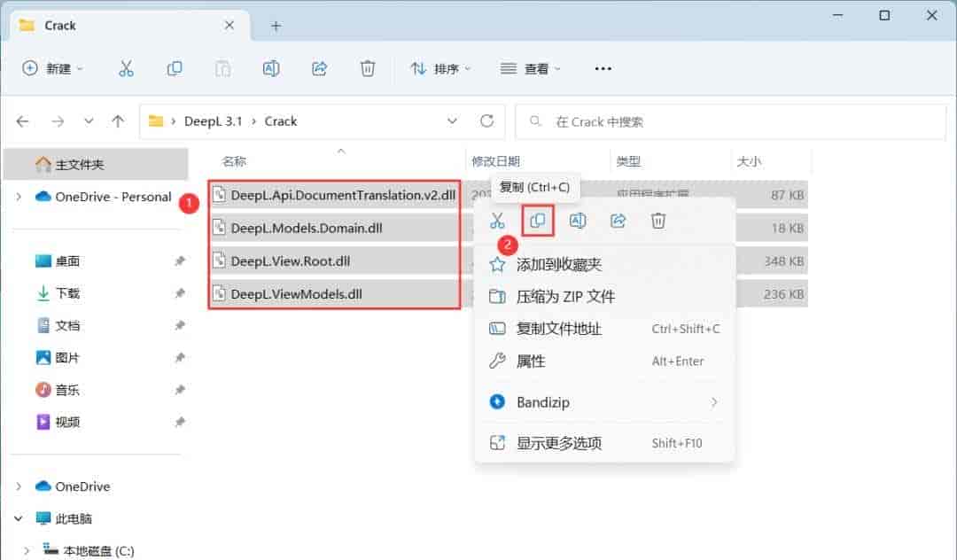Click the pin icon next to 视频
Viewport: 957px width, 560px height.
[179, 422]
